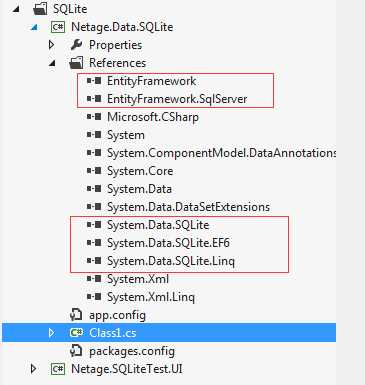Select the System.Data.SQLite.EF6 reference

[168, 243]
